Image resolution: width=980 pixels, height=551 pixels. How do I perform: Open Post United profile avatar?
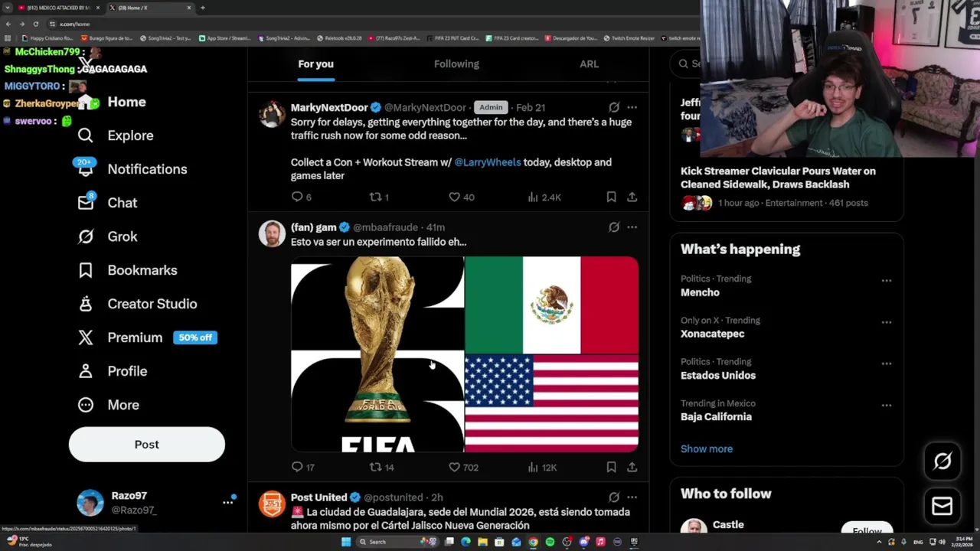[272, 504]
